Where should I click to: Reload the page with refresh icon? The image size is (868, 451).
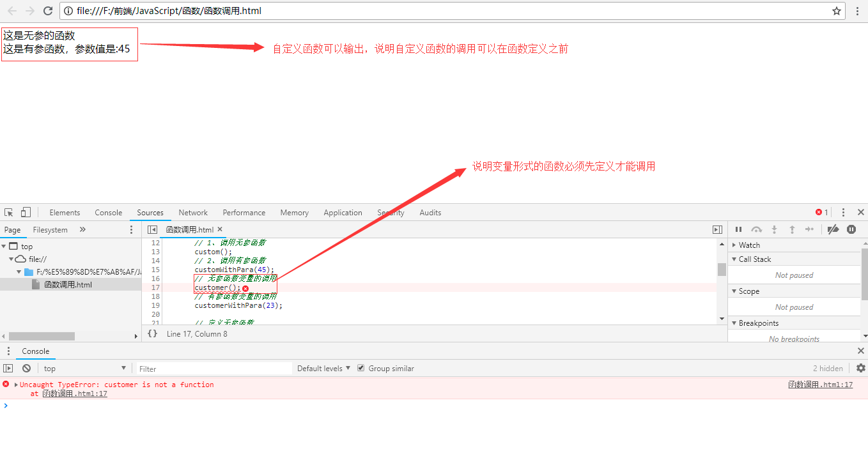point(47,11)
